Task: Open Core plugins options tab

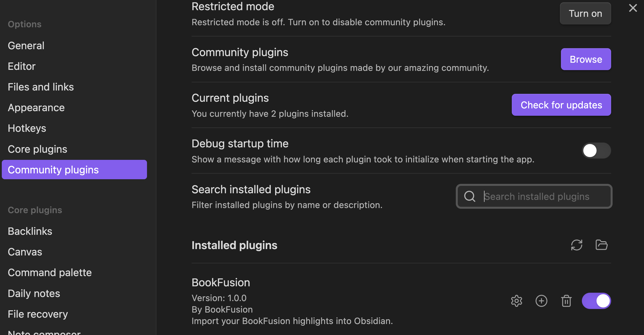Action: 74,149
